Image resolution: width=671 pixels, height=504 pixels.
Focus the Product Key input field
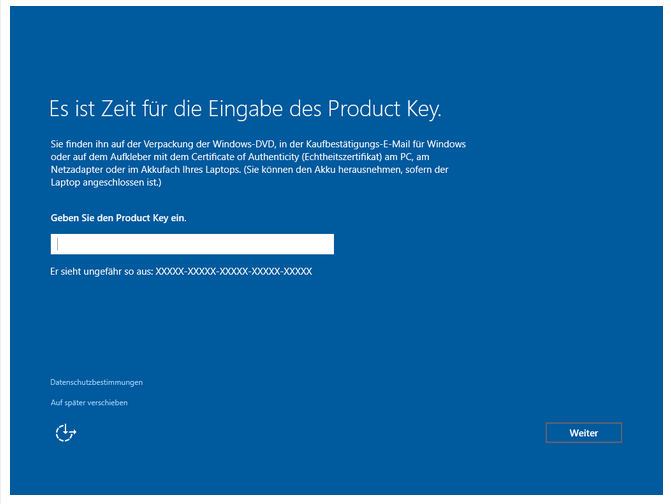click(192, 244)
